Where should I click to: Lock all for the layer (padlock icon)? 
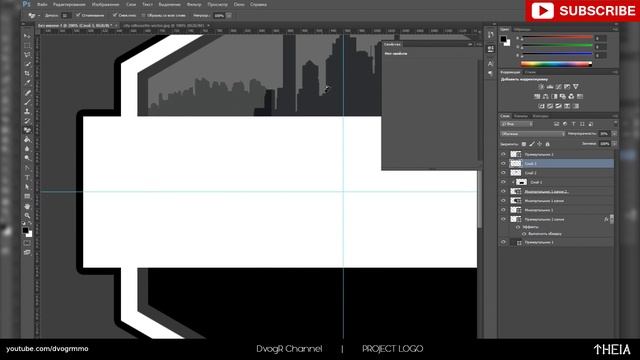547,144
